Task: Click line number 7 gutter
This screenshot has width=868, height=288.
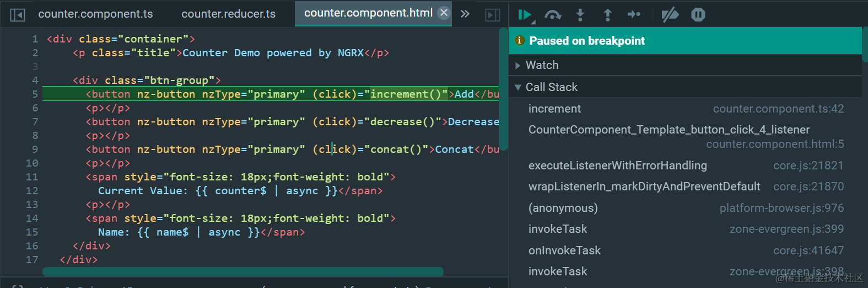Action: click(35, 122)
